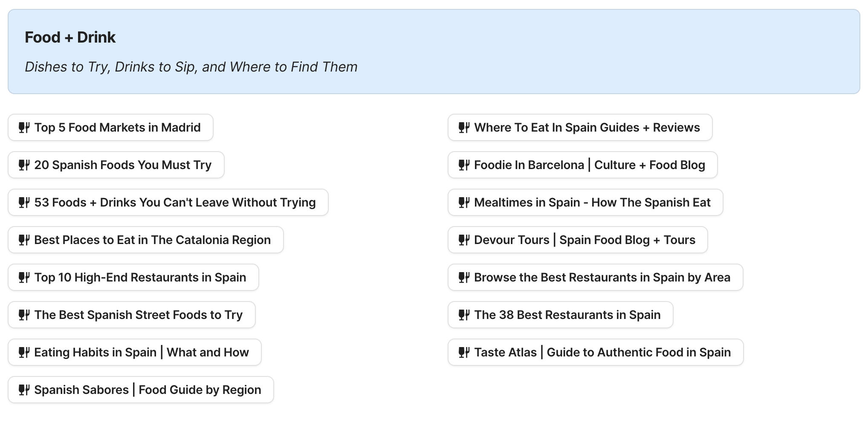Click the dining icon beside 20 Spanish Foods You Must Try
The height and width of the screenshot is (448, 868).
point(24,165)
